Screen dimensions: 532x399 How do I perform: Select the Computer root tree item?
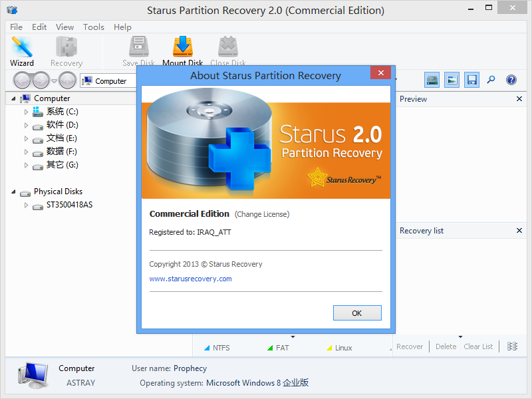point(52,98)
